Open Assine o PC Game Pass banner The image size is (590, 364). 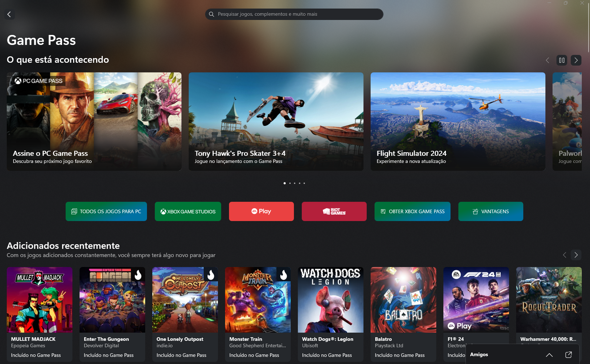point(94,122)
